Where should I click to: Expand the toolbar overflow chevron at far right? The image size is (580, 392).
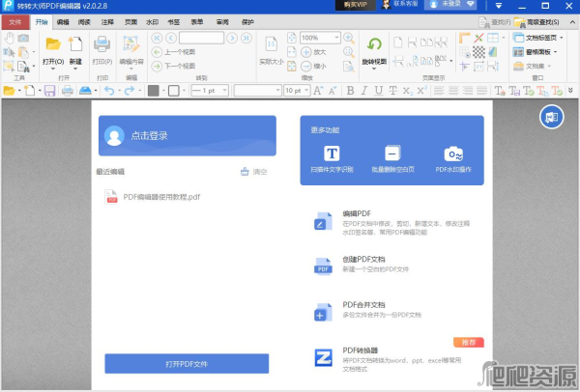click(570, 91)
